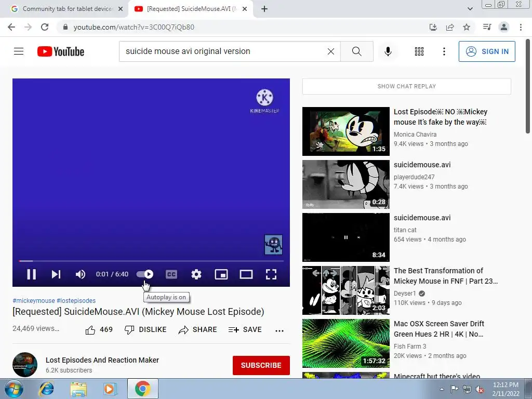Open Chrome profile avatar
This screenshot has width=532, height=399.
[504, 27]
